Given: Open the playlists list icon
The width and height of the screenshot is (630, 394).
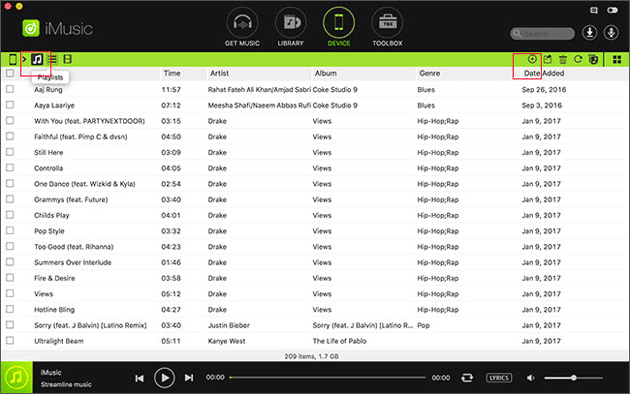Looking at the screenshot, I should point(52,59).
